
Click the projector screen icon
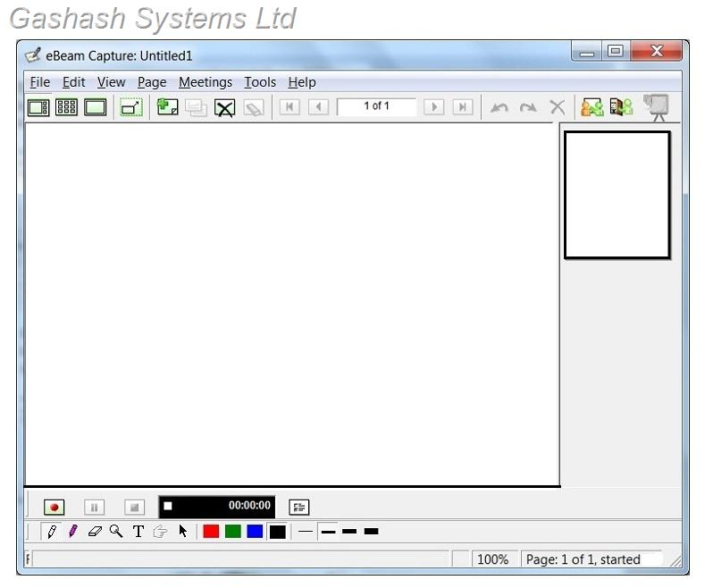(656, 108)
